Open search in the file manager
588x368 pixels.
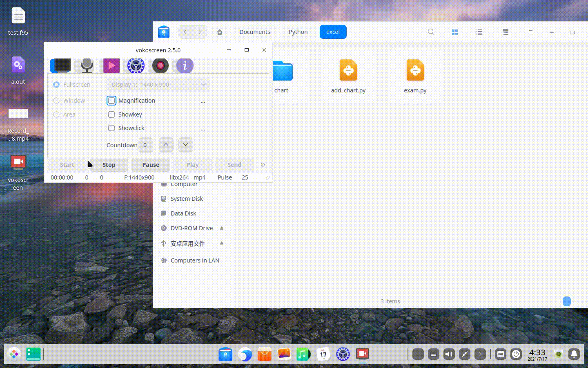[x=431, y=32]
